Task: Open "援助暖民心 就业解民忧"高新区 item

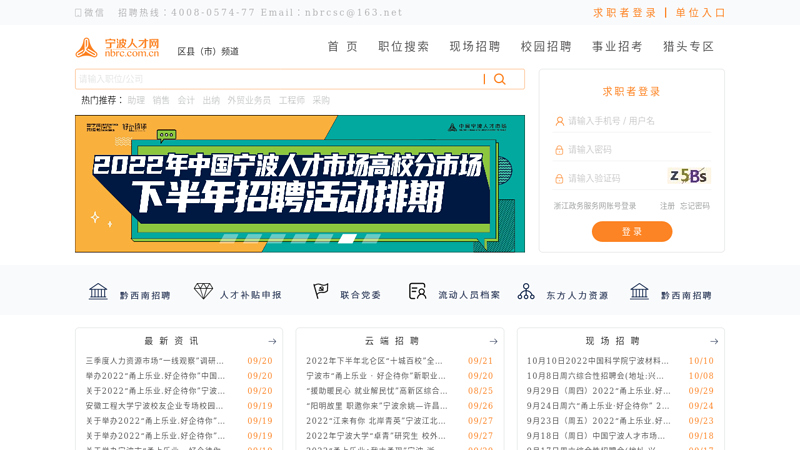Action: (377, 391)
